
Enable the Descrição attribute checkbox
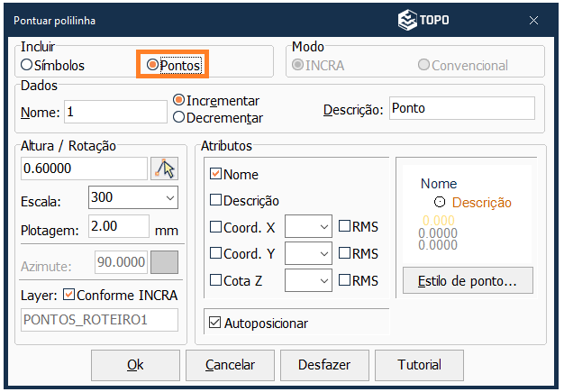215,201
